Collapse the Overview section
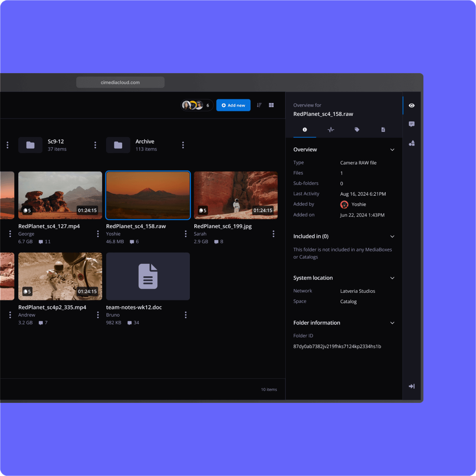Image resolution: width=476 pixels, height=476 pixels. coord(392,150)
